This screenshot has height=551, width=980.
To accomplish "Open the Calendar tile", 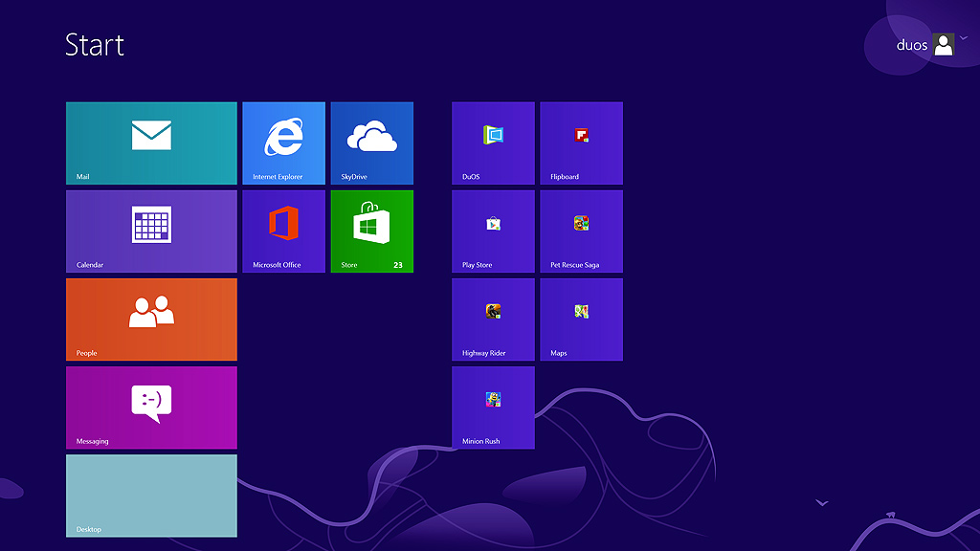I will pos(151,231).
